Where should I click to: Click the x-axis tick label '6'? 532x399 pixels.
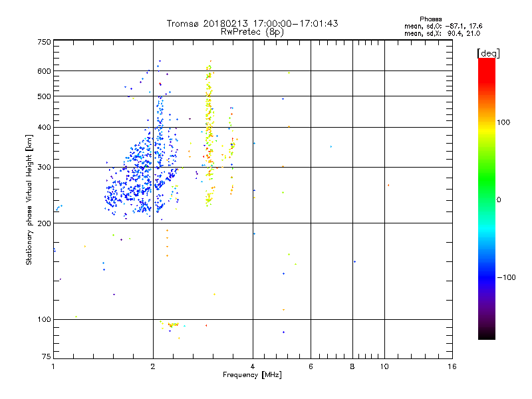pyautogui.click(x=311, y=366)
